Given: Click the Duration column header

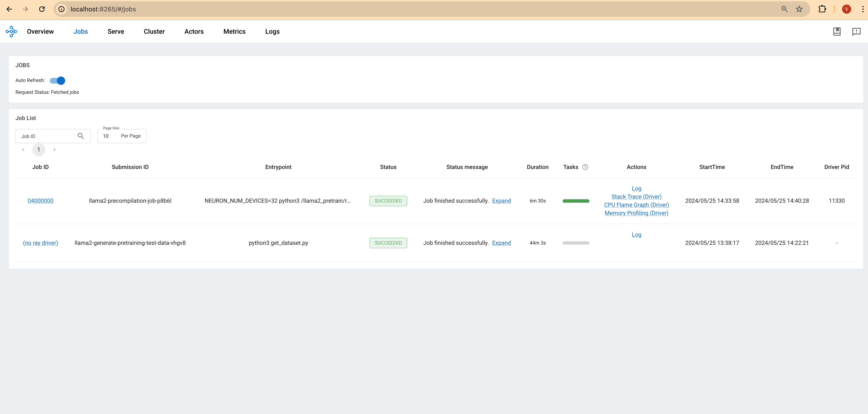Looking at the screenshot, I should [x=538, y=167].
